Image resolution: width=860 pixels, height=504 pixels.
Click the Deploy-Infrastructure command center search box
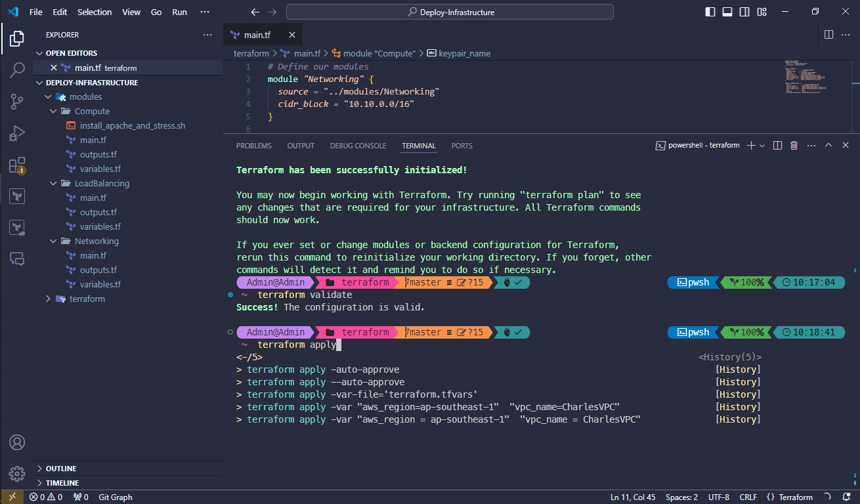(x=450, y=12)
